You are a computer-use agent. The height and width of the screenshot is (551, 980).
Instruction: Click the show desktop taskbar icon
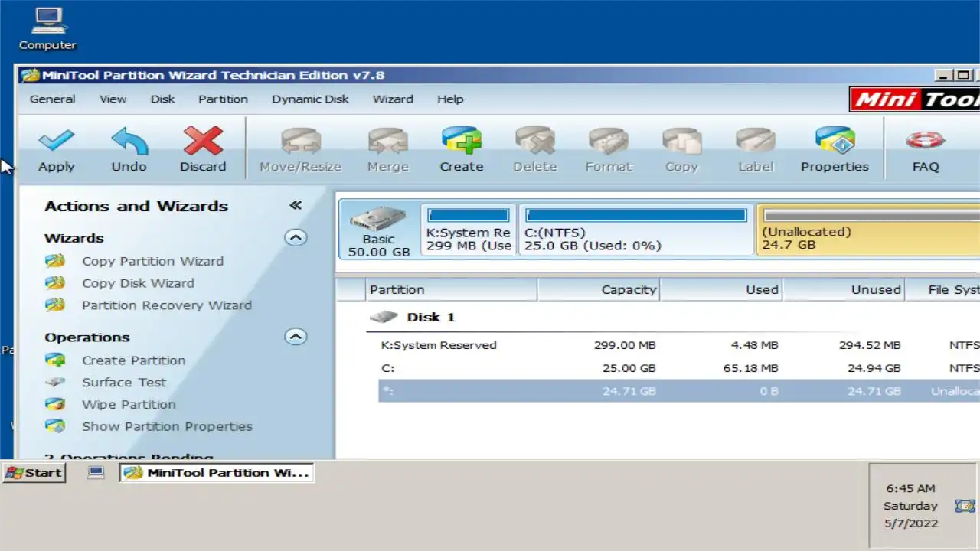pos(96,472)
